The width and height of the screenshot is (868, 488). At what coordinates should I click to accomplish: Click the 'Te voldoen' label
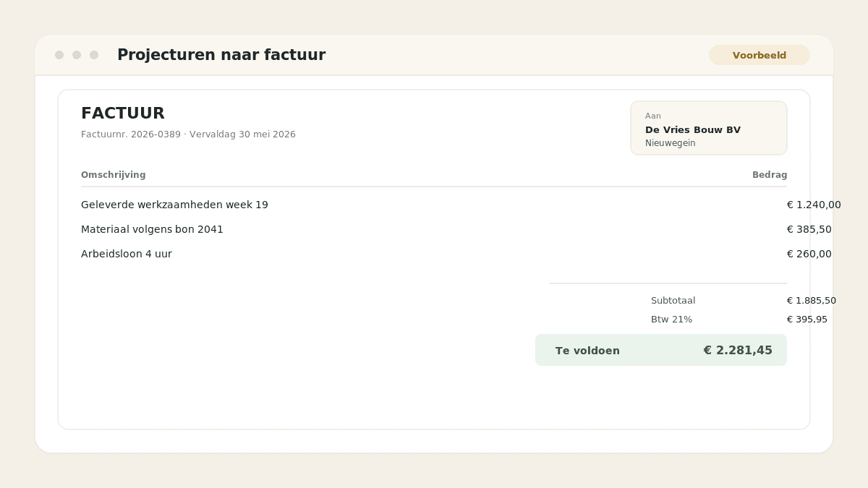[587, 351]
